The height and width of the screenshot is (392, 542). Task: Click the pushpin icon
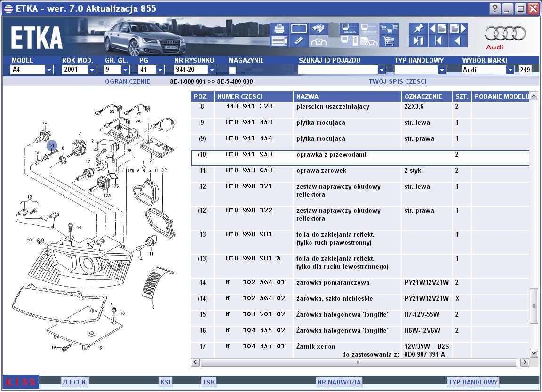(x=418, y=29)
